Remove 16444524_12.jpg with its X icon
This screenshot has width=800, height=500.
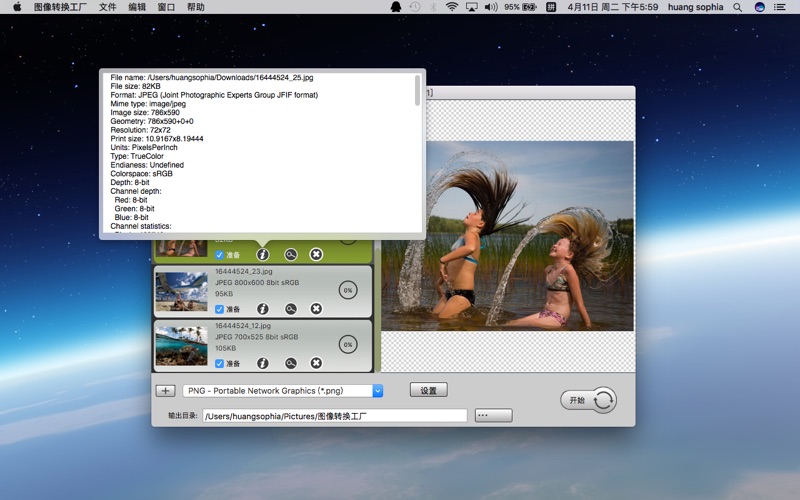pos(316,363)
